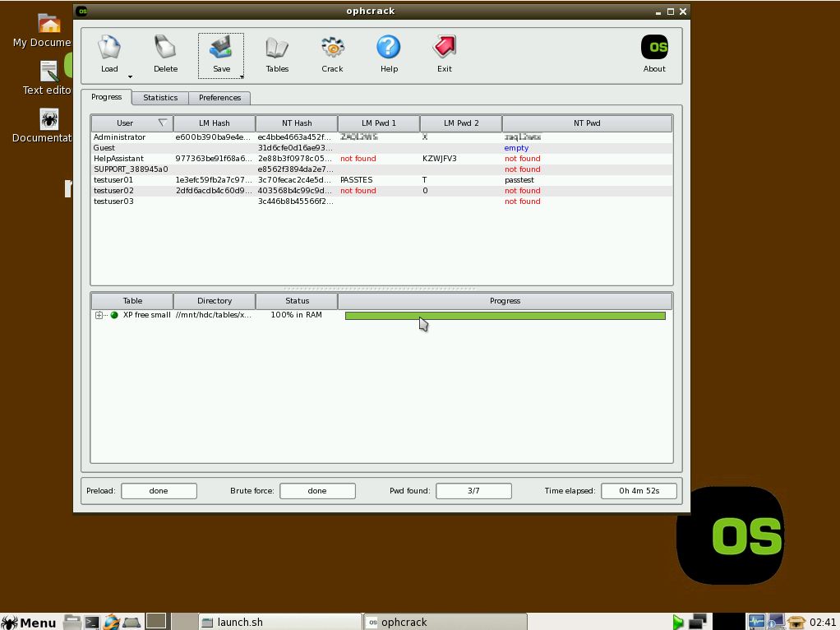840x630 pixels.
Task: Click the system monitor graph tray icon
Action: click(x=756, y=622)
